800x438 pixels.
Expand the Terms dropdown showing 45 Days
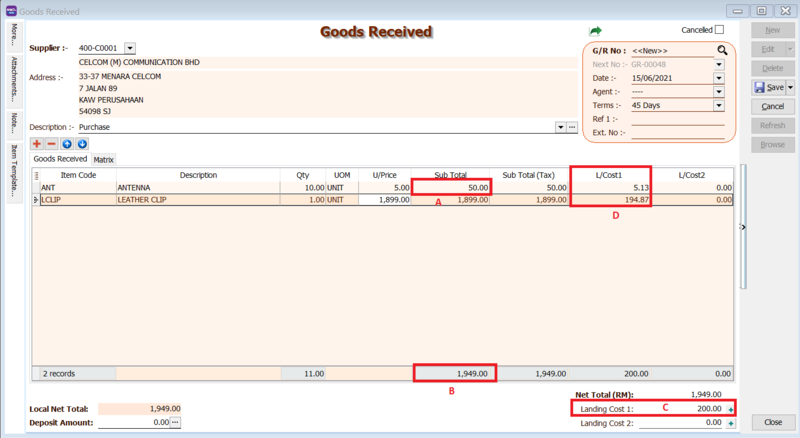(718, 105)
